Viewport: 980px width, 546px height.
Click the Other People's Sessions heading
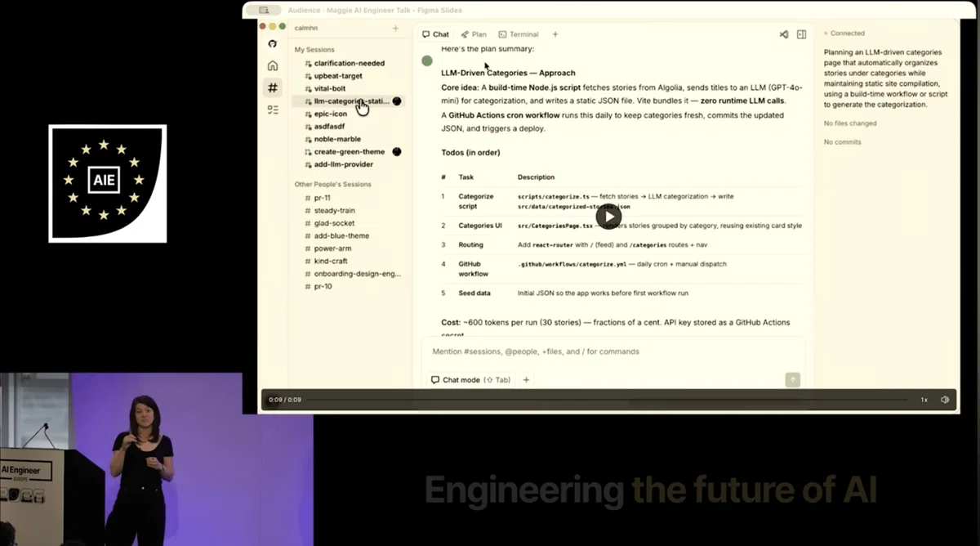(332, 185)
